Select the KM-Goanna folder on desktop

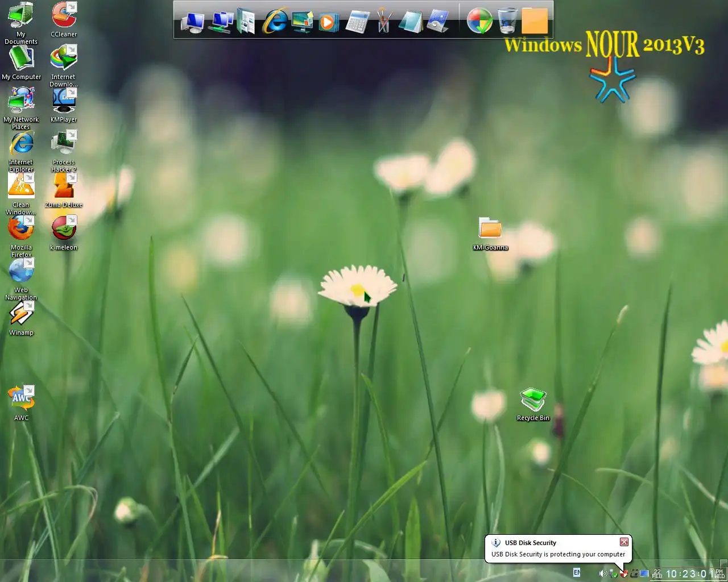490,234
